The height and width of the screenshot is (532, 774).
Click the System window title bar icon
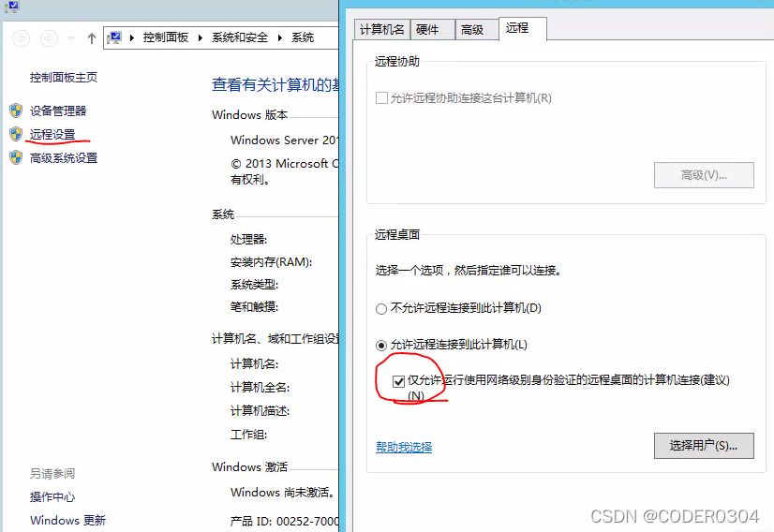click(12, 7)
